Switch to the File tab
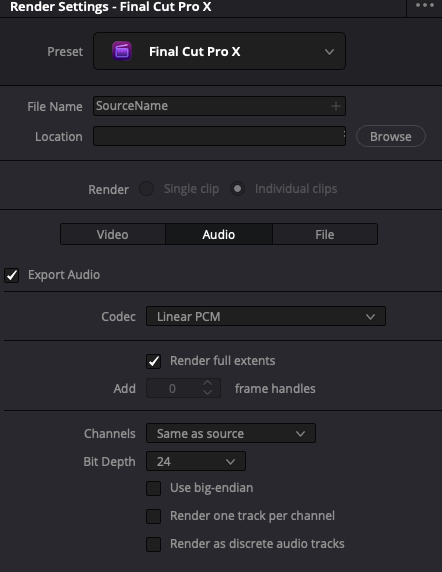 [325, 234]
